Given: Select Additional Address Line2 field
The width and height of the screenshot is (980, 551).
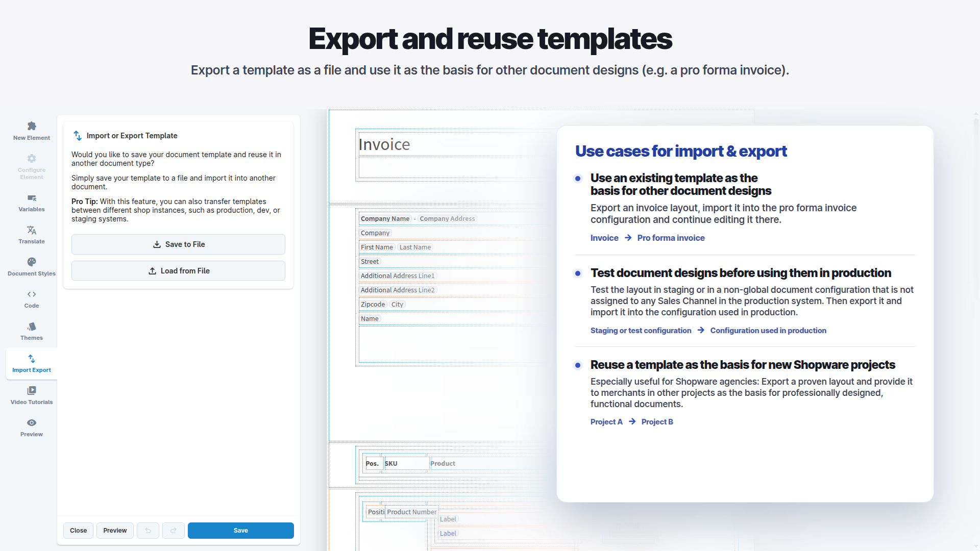Looking at the screenshot, I should click(398, 290).
